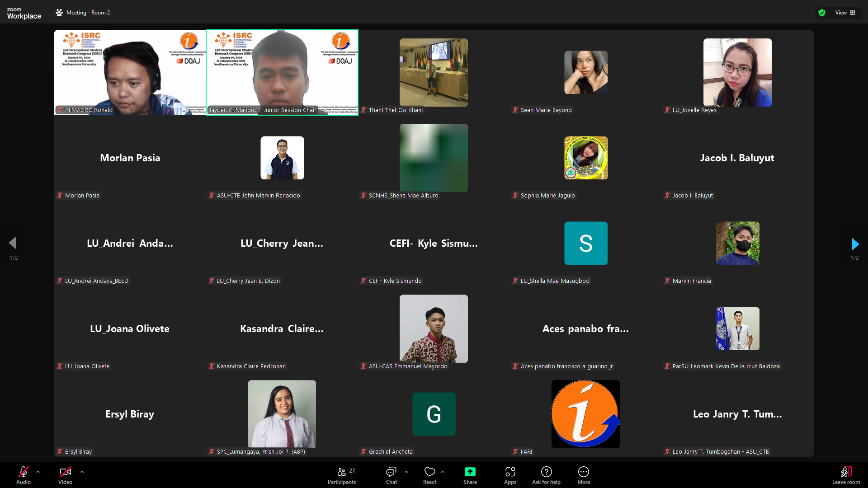Screen dimensions: 868x488
Task: Go to next gallery page arrow
Action: [x=854, y=244]
